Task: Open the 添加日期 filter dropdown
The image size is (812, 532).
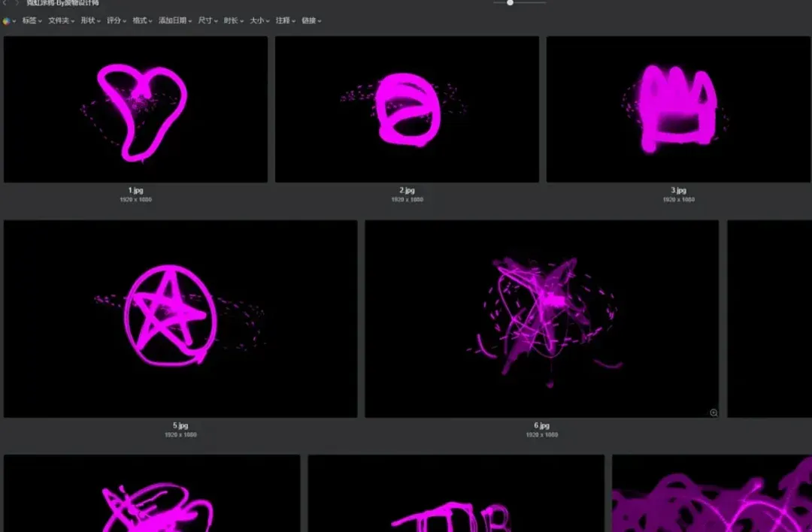Action: [x=175, y=21]
